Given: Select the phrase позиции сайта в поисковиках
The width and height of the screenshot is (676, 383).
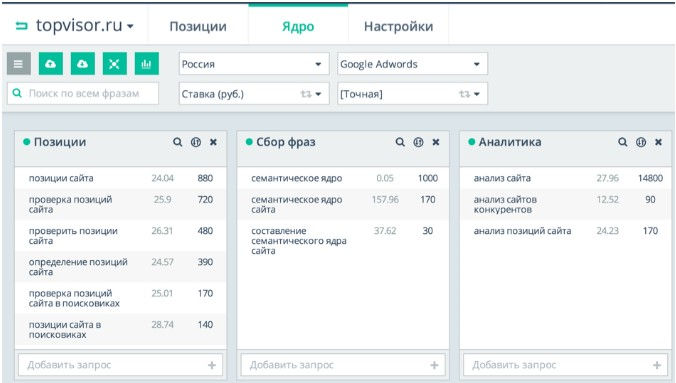Looking at the screenshot, I should coord(65,330).
